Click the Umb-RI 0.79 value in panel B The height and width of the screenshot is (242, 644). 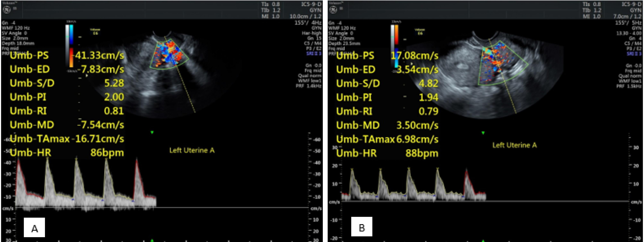point(428,111)
